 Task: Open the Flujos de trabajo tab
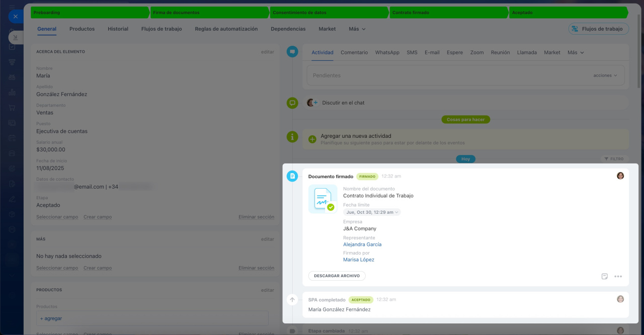[162, 29]
